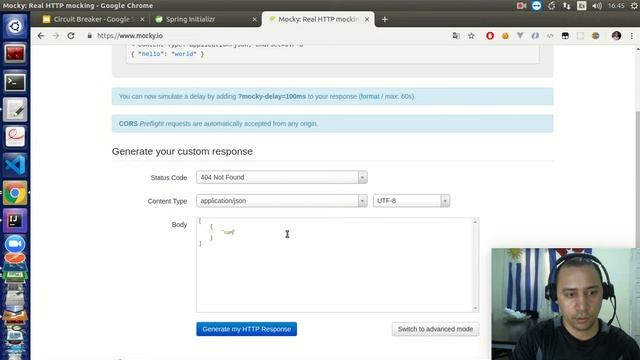Screen dimensions: 640x360
Task: Reload the Mocky page
Action: [71, 36]
